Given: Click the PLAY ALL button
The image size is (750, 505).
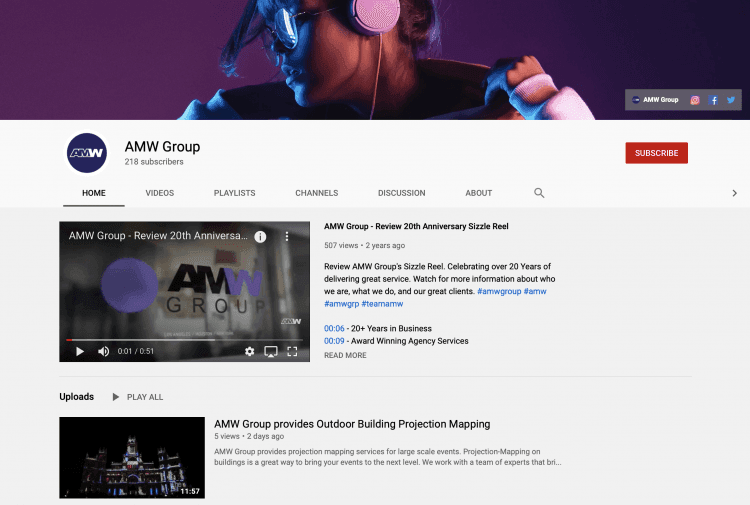Looking at the screenshot, I should coord(138,397).
